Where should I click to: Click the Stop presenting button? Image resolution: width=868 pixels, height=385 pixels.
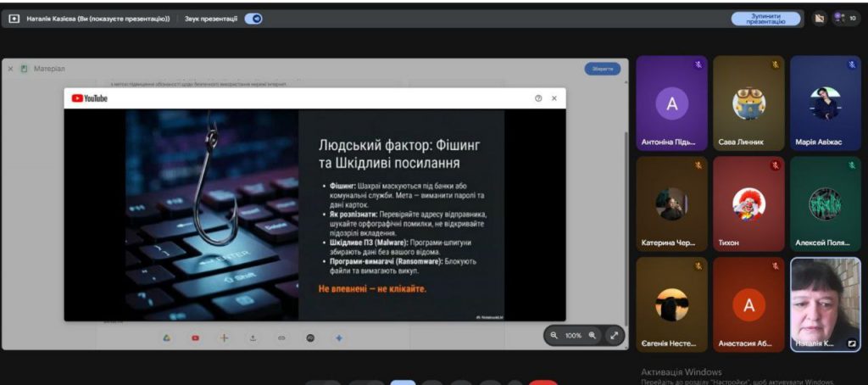765,19
